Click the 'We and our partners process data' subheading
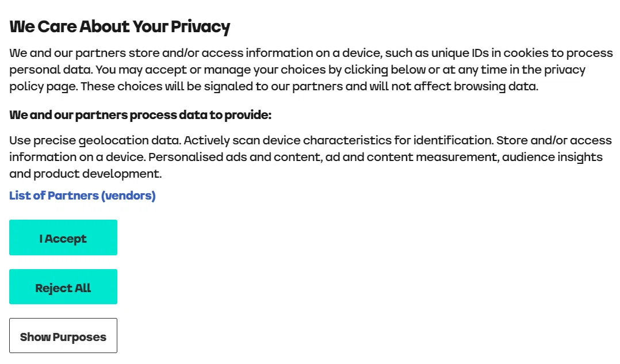The image size is (620, 364). [x=140, y=115]
